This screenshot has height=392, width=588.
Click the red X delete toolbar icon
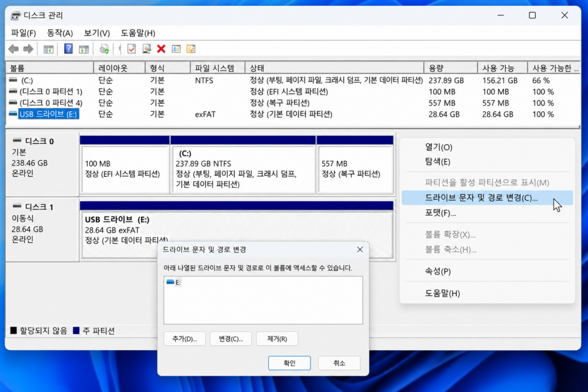(161, 49)
